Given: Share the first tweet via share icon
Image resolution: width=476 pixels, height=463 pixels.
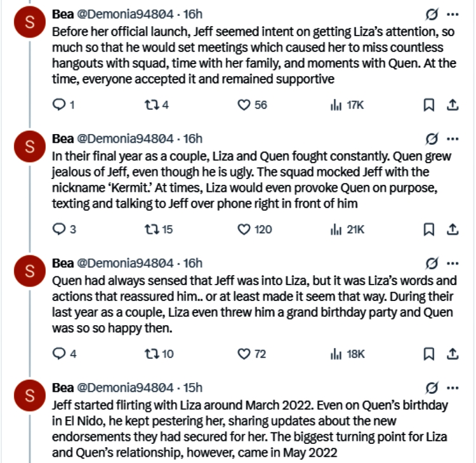Looking at the screenshot, I should (453, 105).
